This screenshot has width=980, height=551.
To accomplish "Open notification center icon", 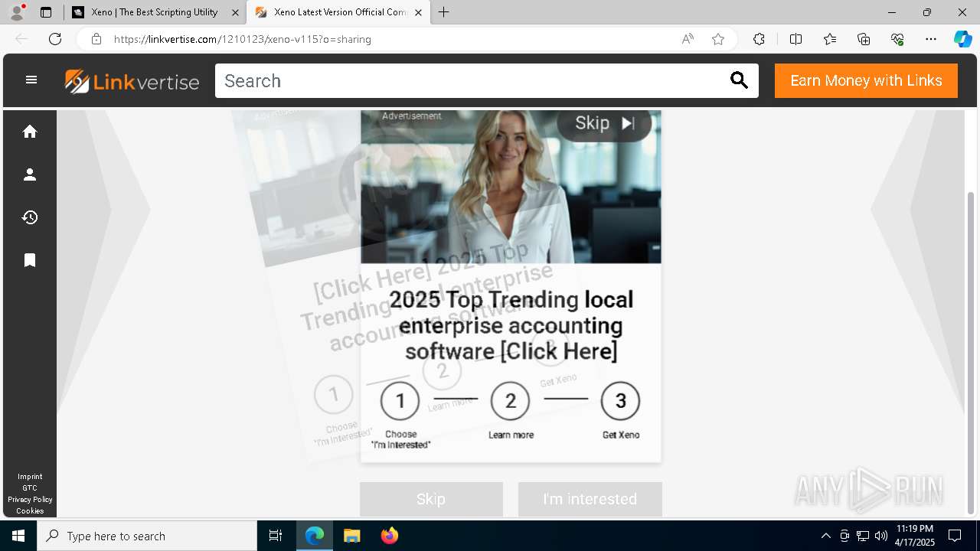I will pyautogui.click(x=955, y=536).
